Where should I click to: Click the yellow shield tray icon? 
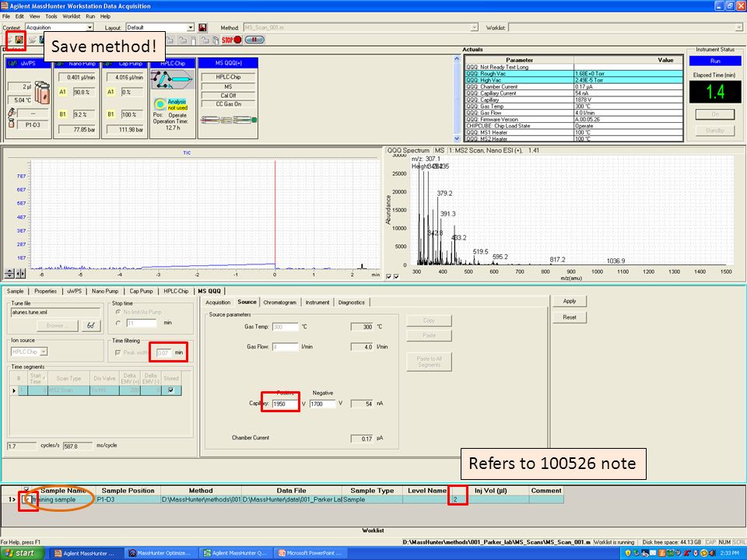(628, 553)
